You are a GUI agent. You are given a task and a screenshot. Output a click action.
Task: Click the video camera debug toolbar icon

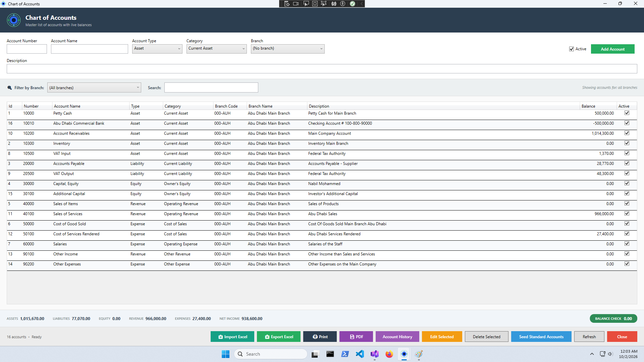coord(296,4)
